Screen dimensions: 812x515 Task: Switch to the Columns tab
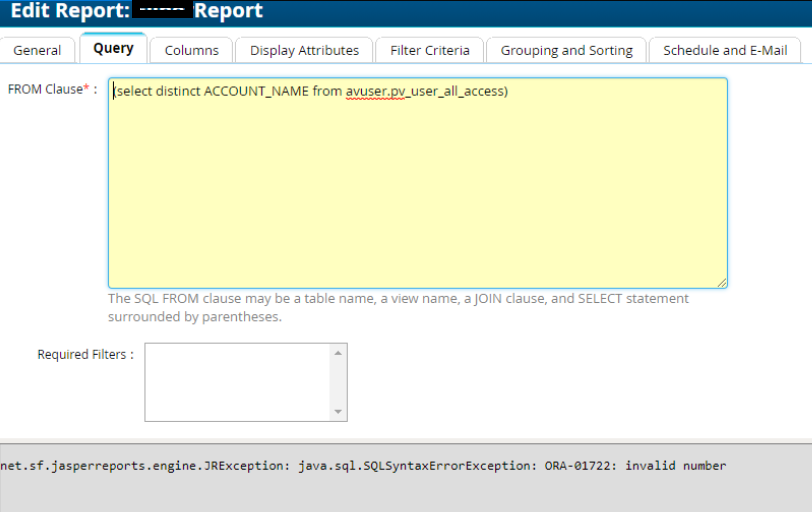(191, 50)
